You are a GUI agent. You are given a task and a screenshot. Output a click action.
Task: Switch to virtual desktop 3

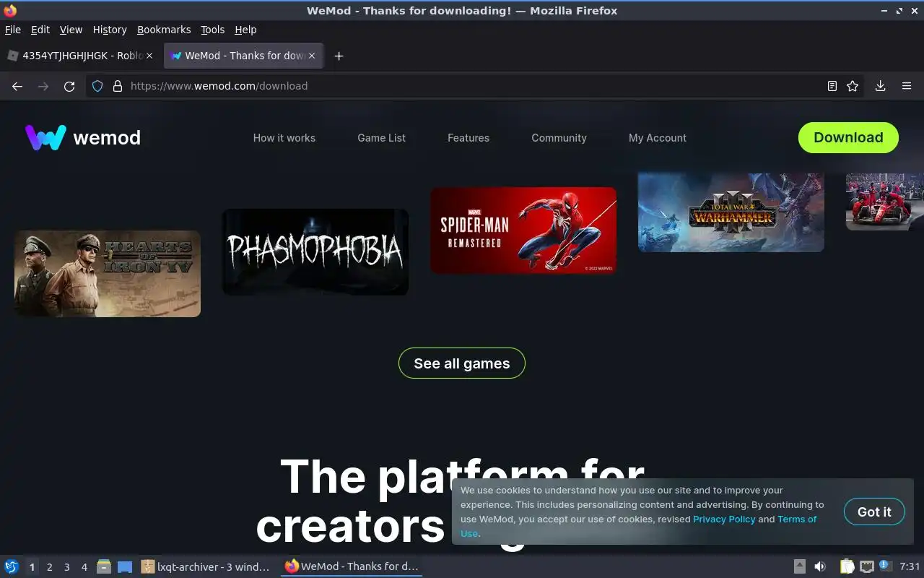pos(66,567)
